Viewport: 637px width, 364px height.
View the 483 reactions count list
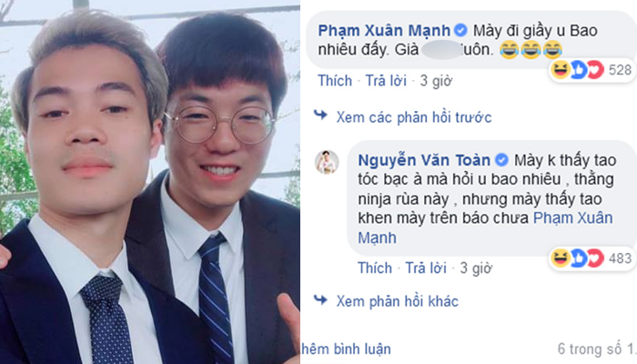point(620,258)
